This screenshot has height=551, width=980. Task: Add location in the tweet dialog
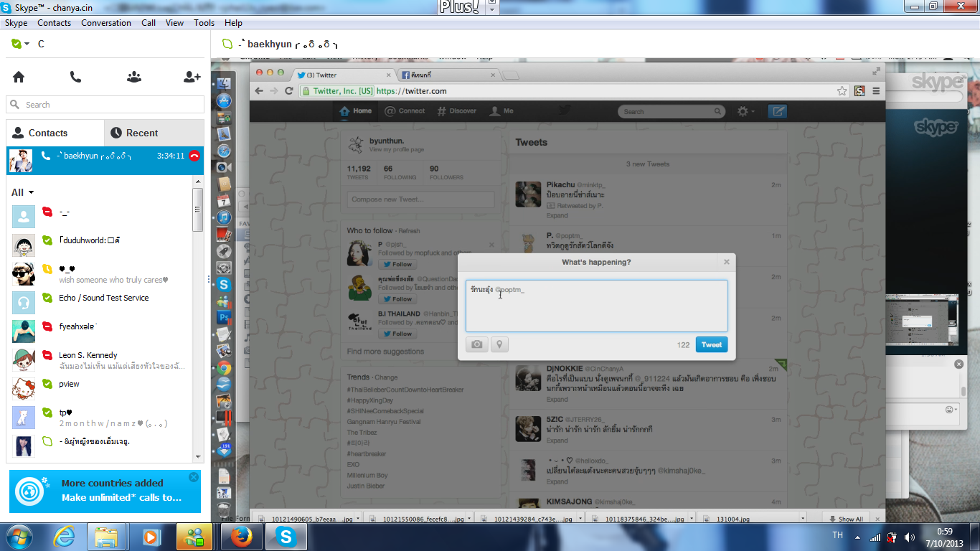click(499, 344)
